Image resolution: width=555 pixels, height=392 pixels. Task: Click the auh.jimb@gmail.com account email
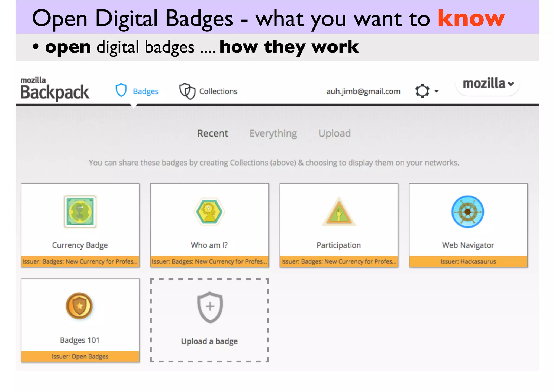(363, 92)
